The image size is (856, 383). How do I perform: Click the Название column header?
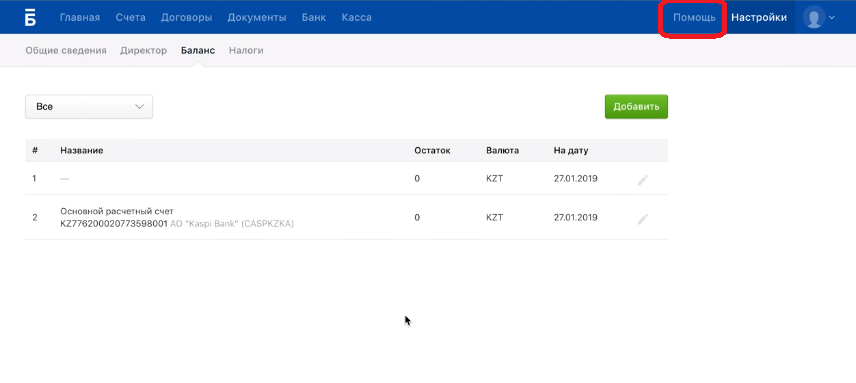(82, 151)
